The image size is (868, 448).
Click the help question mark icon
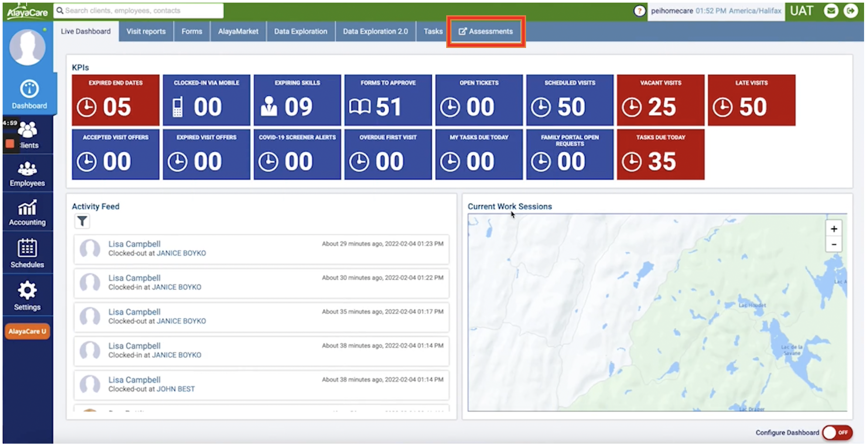tap(639, 11)
